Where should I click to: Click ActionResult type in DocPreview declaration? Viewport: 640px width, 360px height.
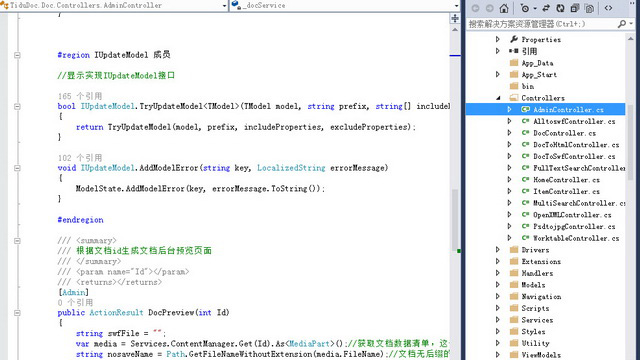[x=116, y=313]
